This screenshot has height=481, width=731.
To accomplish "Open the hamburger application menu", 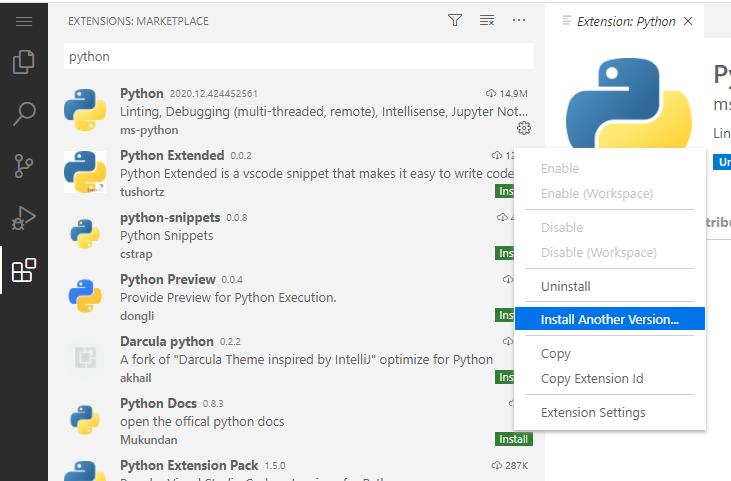I will tap(24, 21).
